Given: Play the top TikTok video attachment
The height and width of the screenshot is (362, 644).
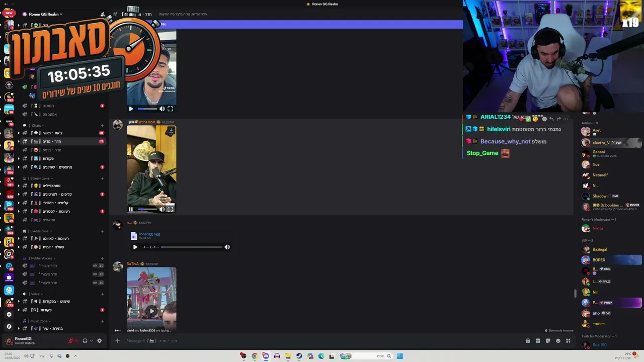Looking at the screenshot, I should [x=131, y=109].
